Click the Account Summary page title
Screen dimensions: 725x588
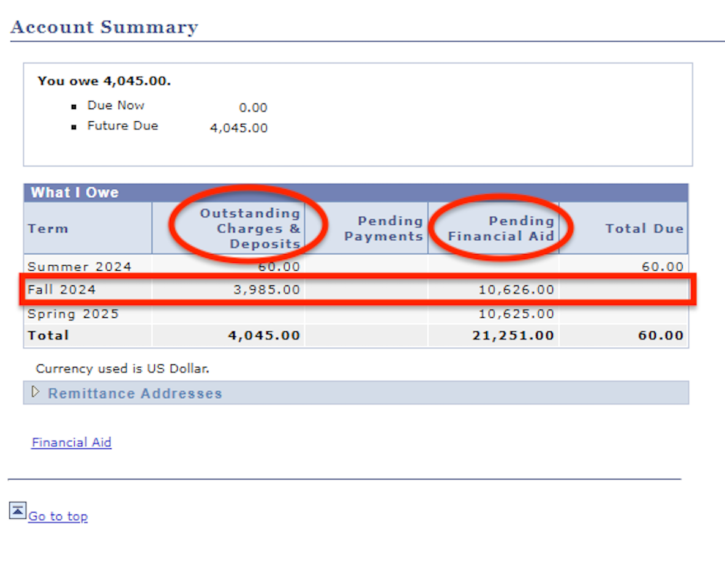click(x=103, y=26)
